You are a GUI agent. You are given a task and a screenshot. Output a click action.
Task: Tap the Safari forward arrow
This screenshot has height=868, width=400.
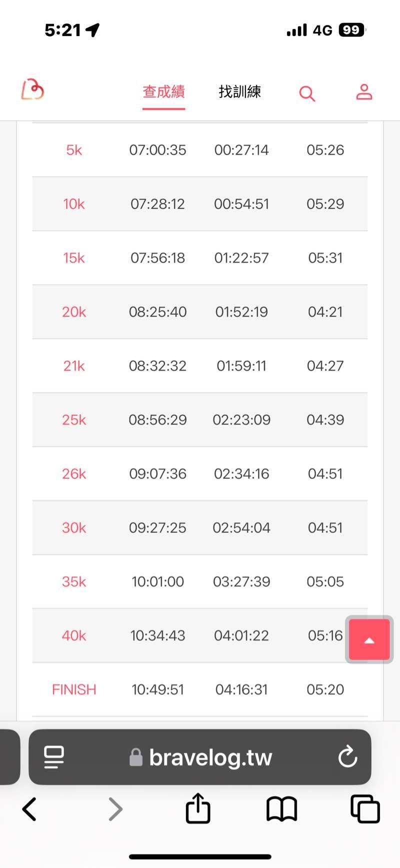[x=115, y=809]
